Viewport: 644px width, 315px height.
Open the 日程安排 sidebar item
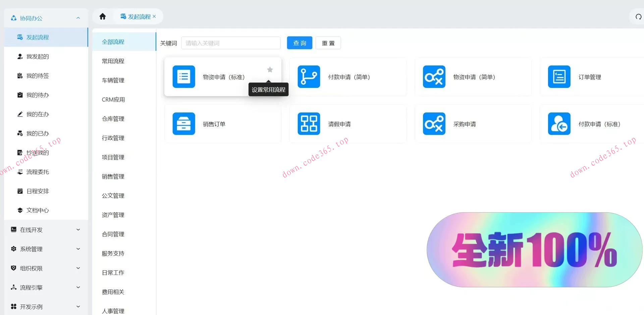pyautogui.click(x=38, y=191)
